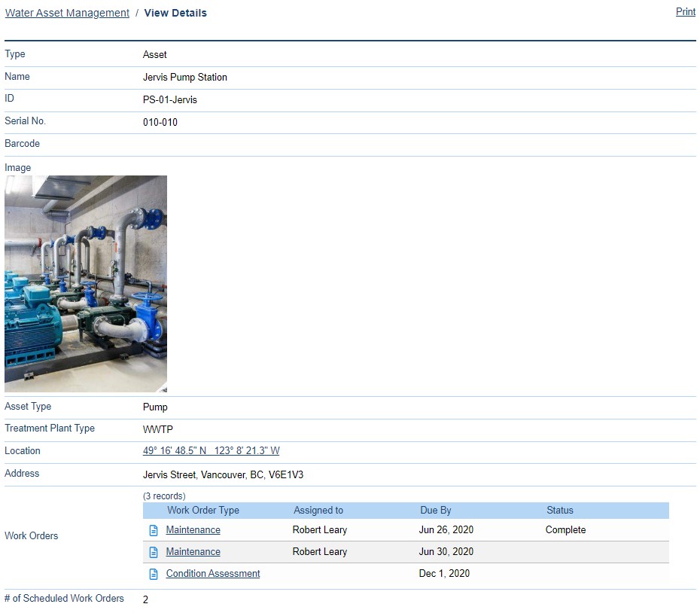Viewport: 700px width, 613px height.
Task: Click the empty Barcode field
Action: coord(301,144)
